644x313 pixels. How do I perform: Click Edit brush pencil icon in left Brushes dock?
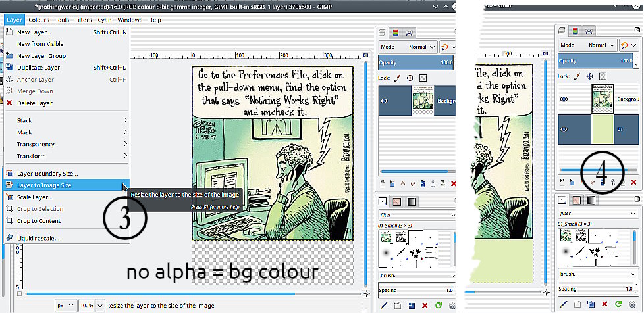[384, 305]
